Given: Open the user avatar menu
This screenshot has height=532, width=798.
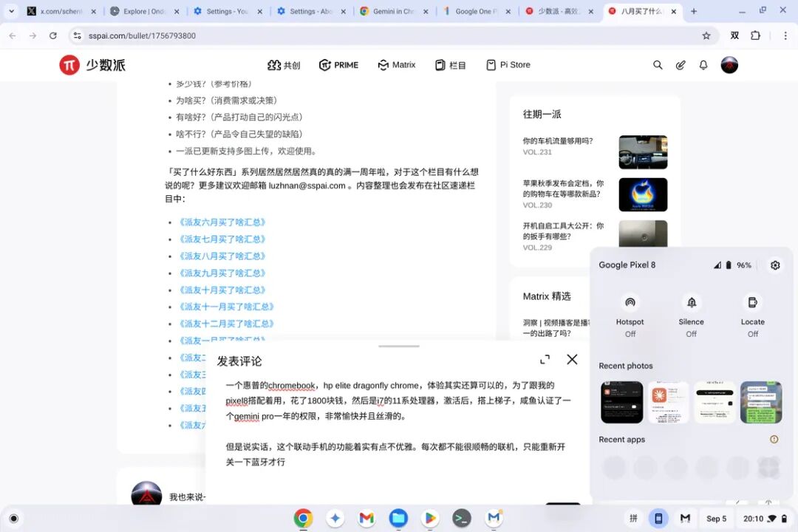Looking at the screenshot, I should (729, 65).
